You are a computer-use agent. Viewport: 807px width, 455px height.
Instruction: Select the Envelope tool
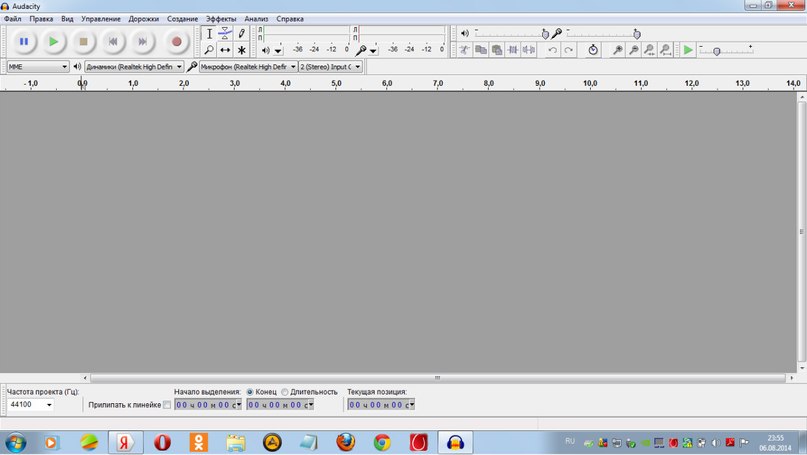225,34
